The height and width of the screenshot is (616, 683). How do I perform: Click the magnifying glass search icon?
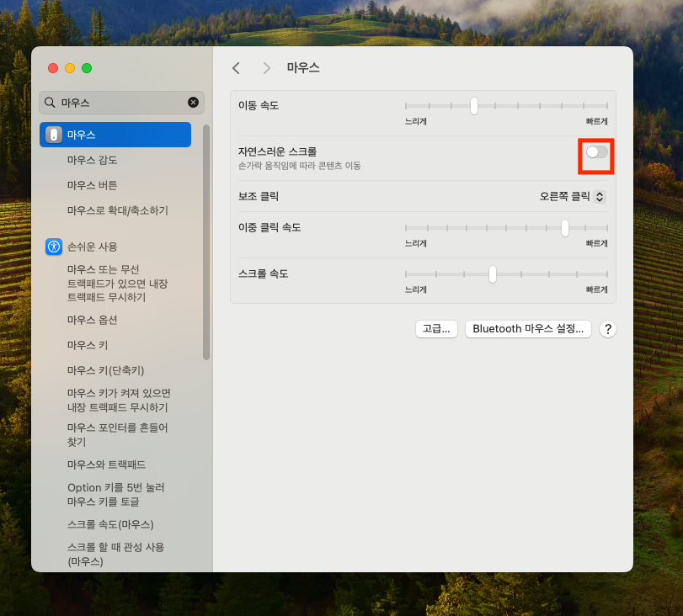click(x=50, y=103)
